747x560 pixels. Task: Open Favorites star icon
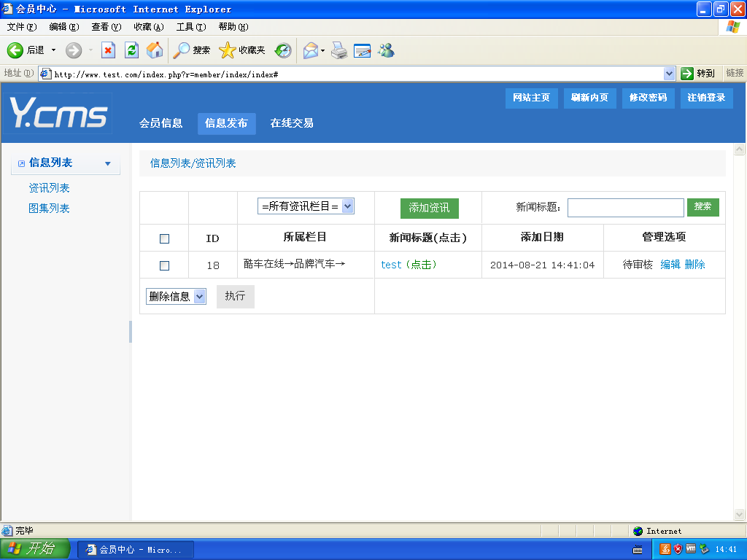[x=228, y=50]
